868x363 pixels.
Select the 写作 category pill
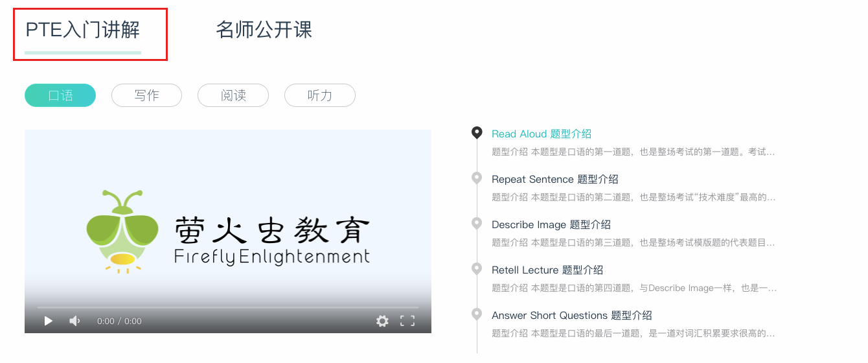146,95
